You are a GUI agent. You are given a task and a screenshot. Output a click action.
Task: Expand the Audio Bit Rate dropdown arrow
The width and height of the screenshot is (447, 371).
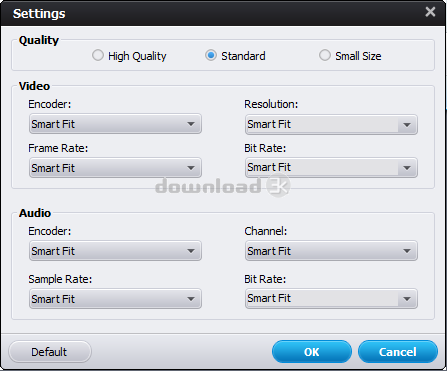pos(407,299)
